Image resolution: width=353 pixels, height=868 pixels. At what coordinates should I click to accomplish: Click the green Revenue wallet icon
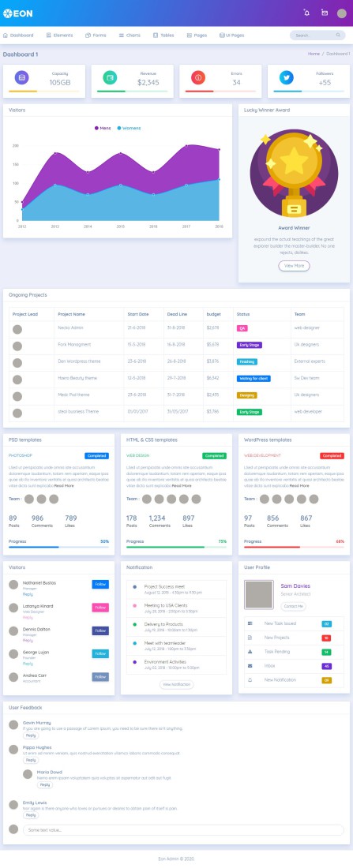[110, 77]
